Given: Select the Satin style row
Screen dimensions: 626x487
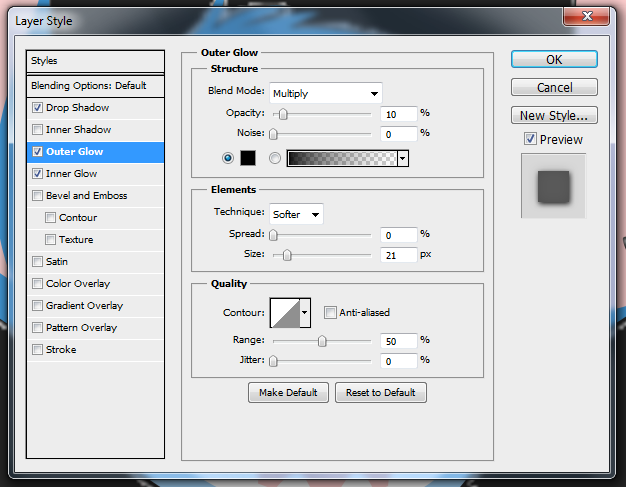Looking at the screenshot, I should point(95,262).
